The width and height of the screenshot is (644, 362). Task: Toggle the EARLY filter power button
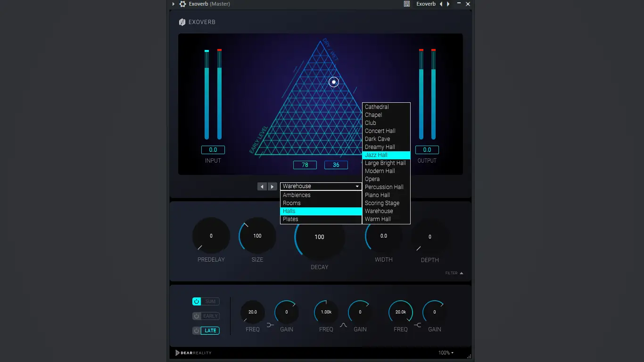pos(197,316)
